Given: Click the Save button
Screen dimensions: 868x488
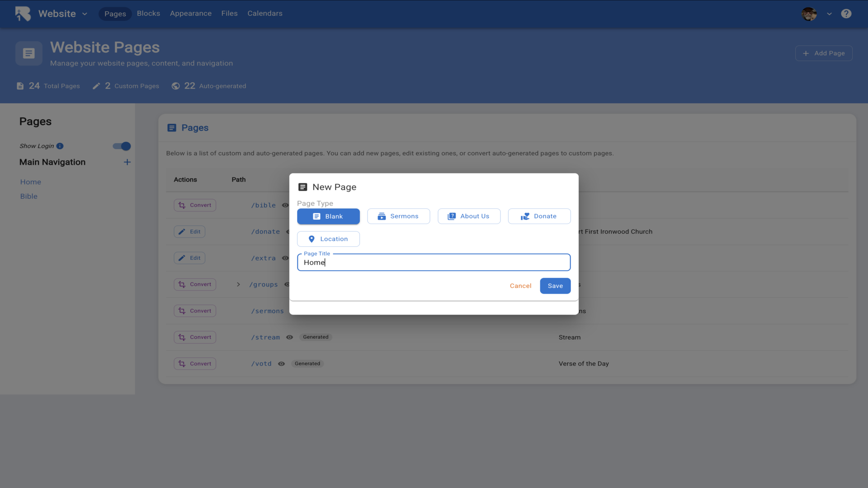Looking at the screenshot, I should pos(555,286).
